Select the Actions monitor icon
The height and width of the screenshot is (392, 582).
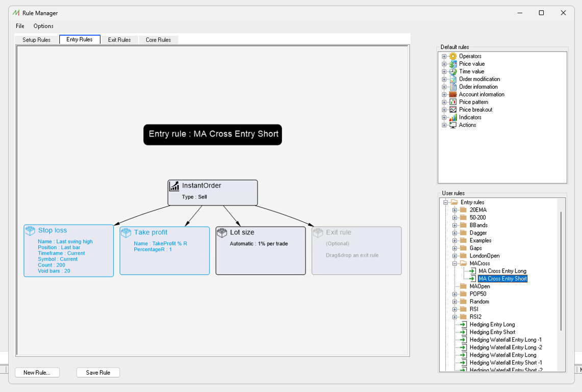tap(453, 125)
